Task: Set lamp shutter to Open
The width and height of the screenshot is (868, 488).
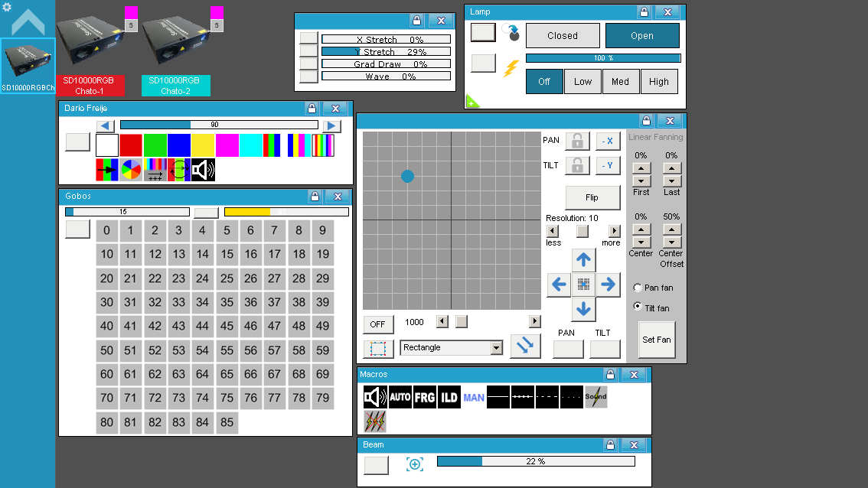Action: coord(642,35)
